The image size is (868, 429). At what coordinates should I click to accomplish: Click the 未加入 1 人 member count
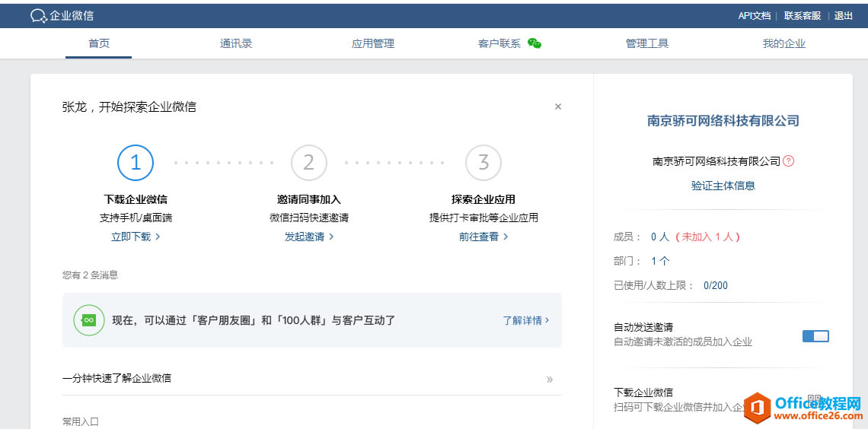pos(707,237)
